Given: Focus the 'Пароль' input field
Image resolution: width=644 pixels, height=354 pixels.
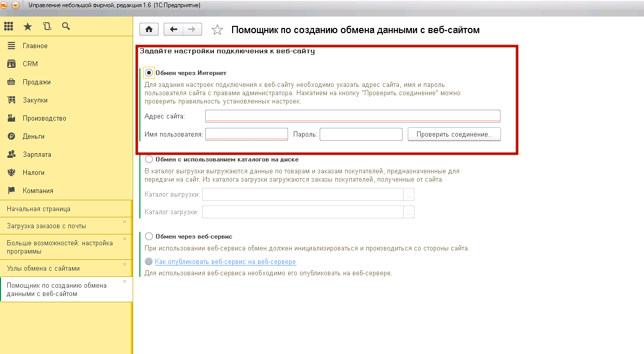Looking at the screenshot, I should click(361, 135).
